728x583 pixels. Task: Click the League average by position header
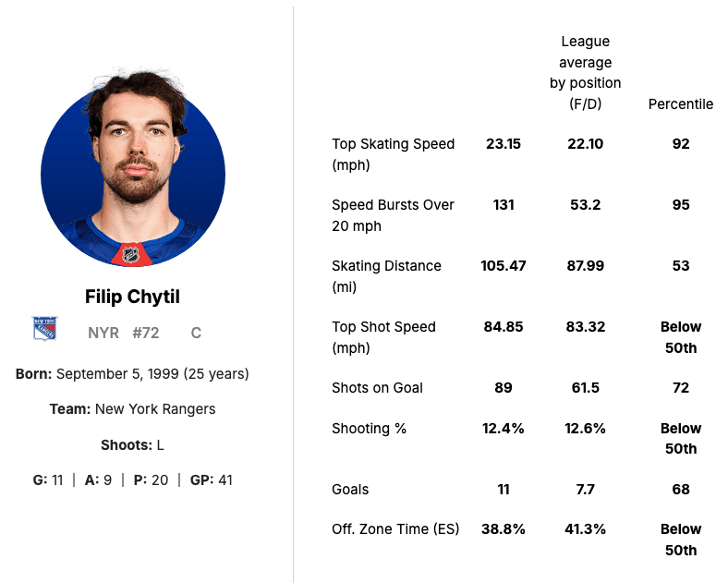[x=586, y=73]
